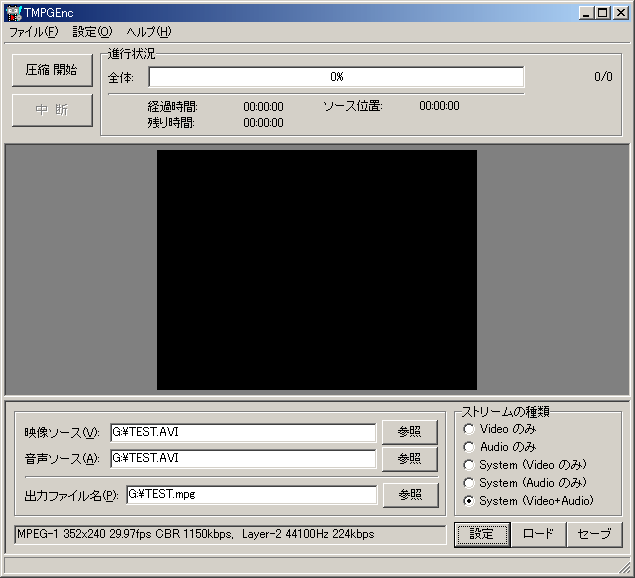635x578 pixels.
Task: Click the 全体 overall progress bar
Action: tap(337, 77)
